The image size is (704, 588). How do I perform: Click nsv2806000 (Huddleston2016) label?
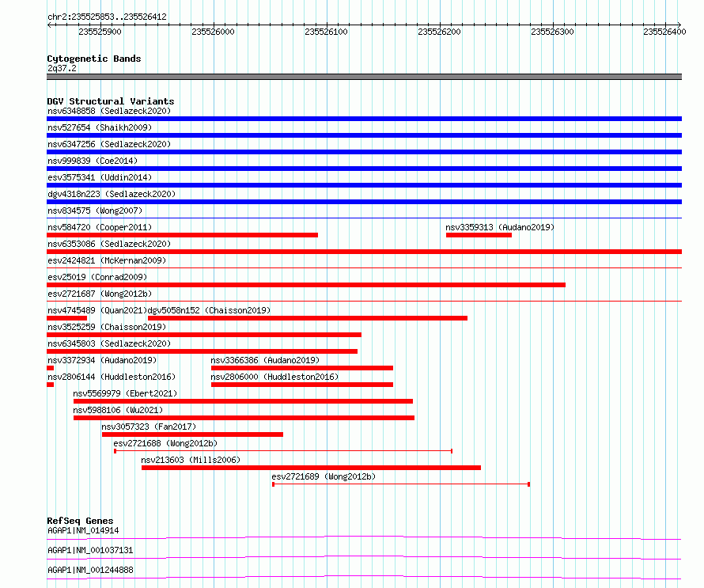tap(274, 377)
